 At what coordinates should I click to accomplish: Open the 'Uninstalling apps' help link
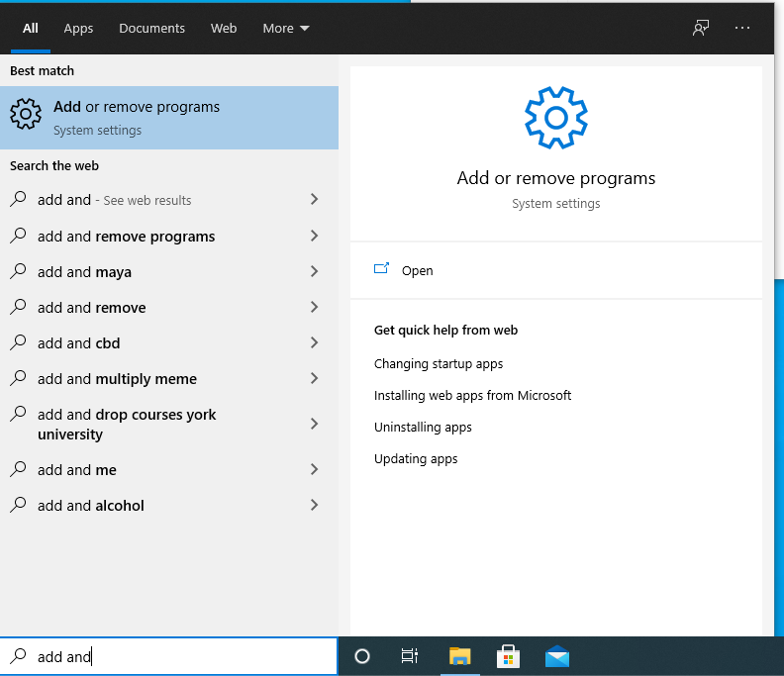tap(423, 427)
